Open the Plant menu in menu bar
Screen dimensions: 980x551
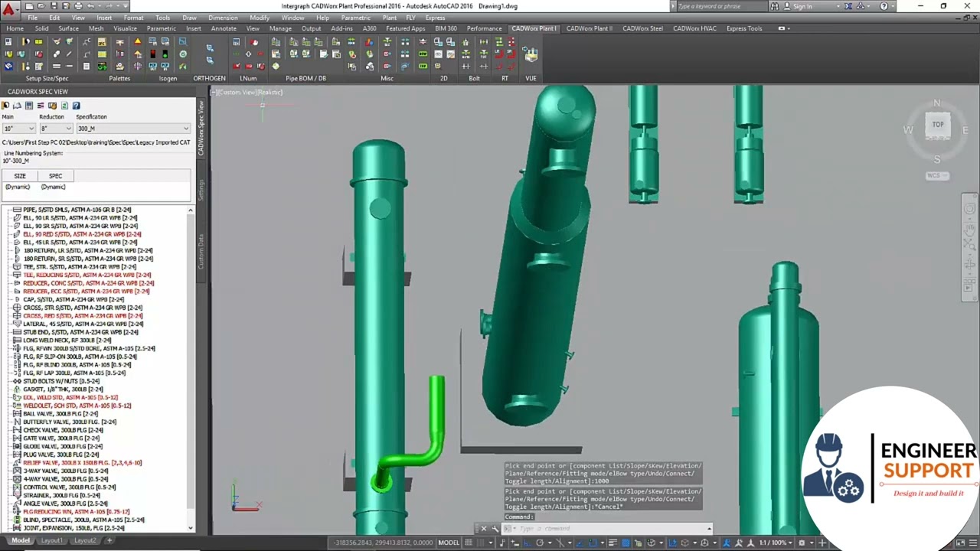click(x=389, y=18)
